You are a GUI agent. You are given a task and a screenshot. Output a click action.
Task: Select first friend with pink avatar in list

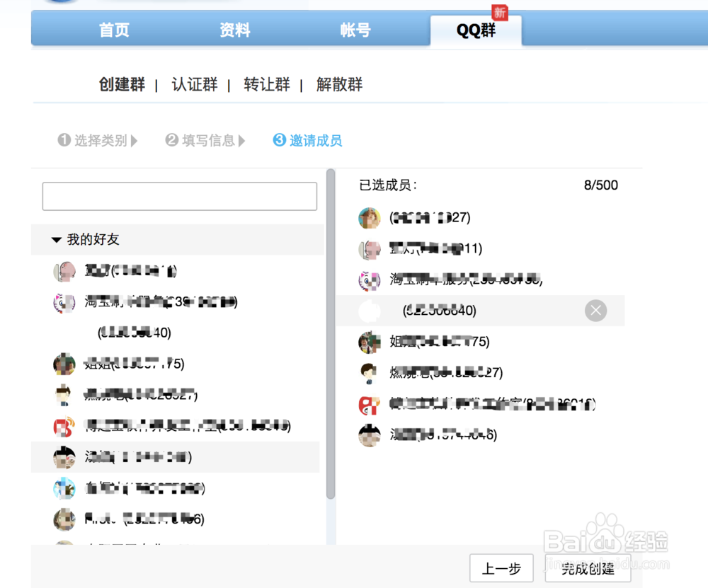64,271
